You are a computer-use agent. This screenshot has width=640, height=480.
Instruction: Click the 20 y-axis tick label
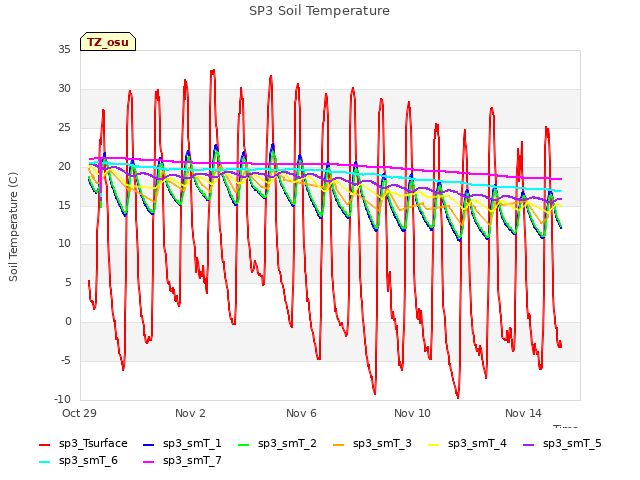(64, 166)
